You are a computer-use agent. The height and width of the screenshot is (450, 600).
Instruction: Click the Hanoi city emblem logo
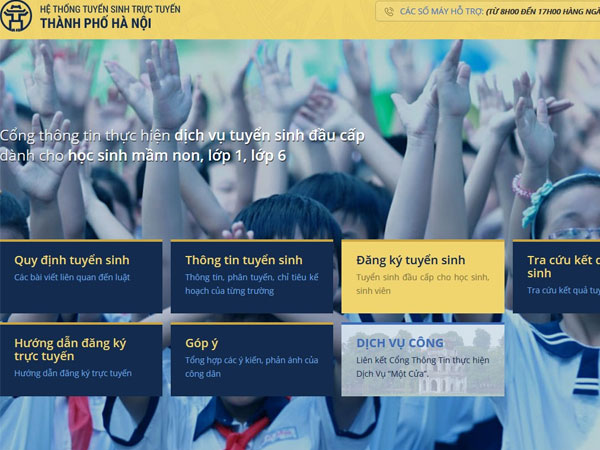tap(19, 17)
